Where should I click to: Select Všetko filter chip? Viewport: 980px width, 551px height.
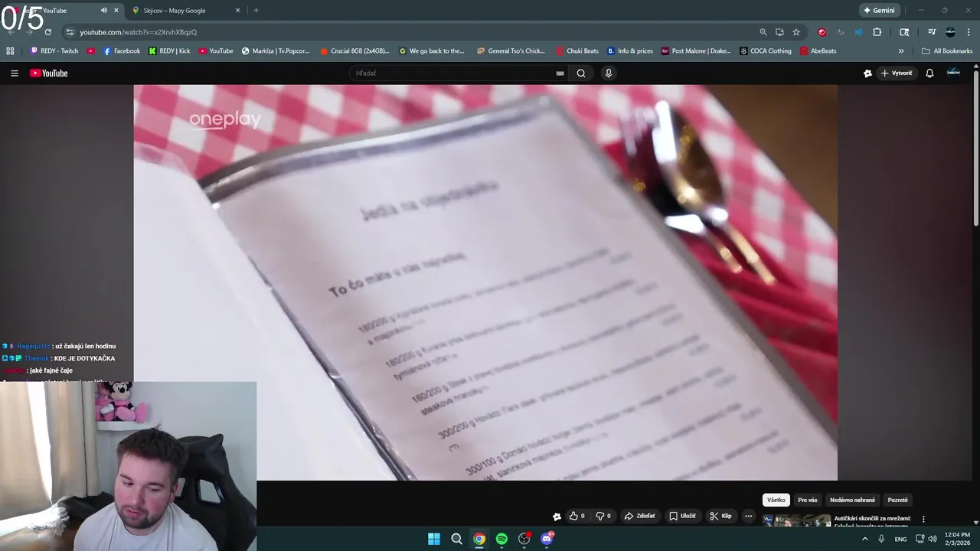coord(776,500)
